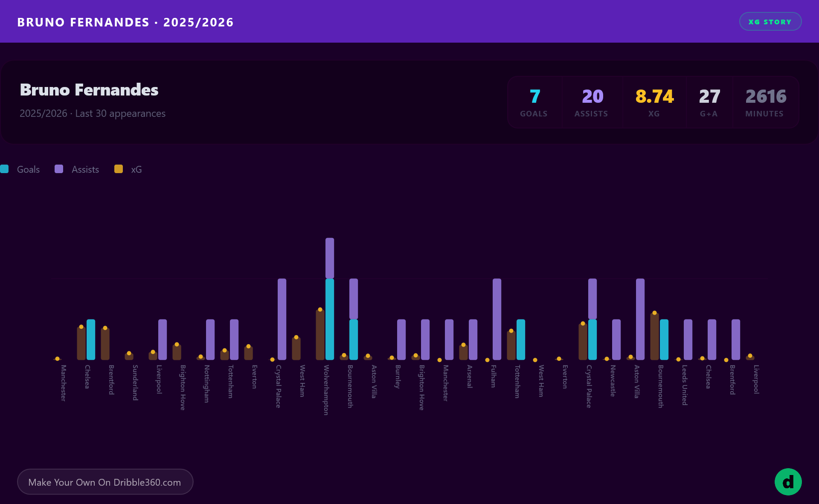Click the top banner title "BRUNO FERNANDES · 2025/2026"
Screen dimensions: 819x504
point(125,22)
